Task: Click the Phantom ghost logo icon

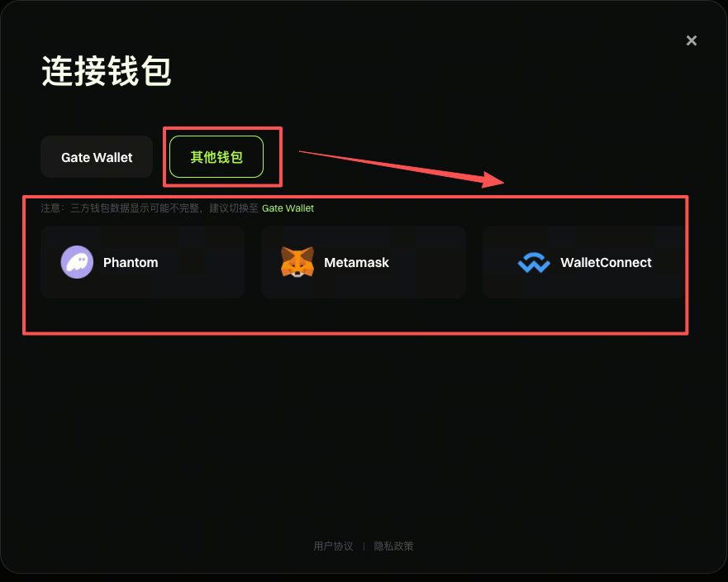Action: [77, 262]
